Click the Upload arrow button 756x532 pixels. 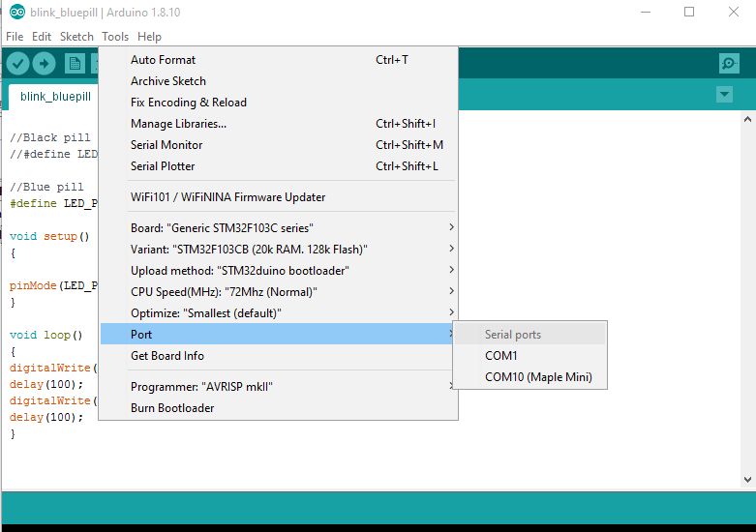(x=44, y=64)
